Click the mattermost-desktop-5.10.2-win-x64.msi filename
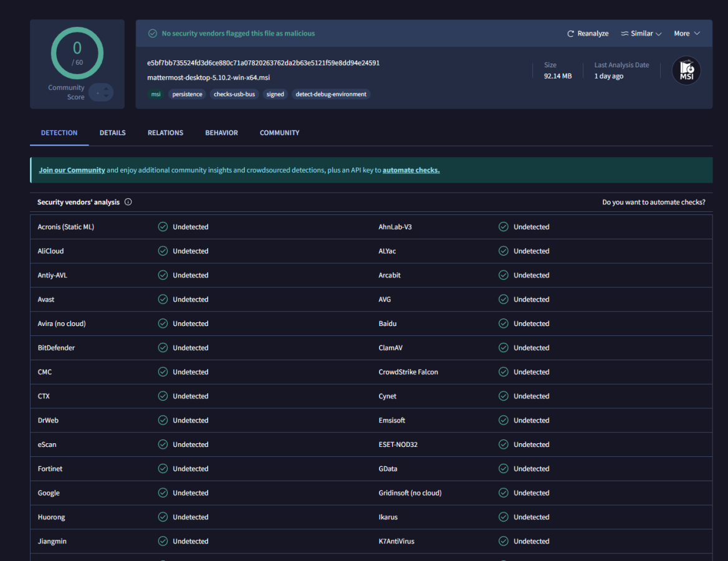Viewport: 728px width, 561px height. pos(208,77)
